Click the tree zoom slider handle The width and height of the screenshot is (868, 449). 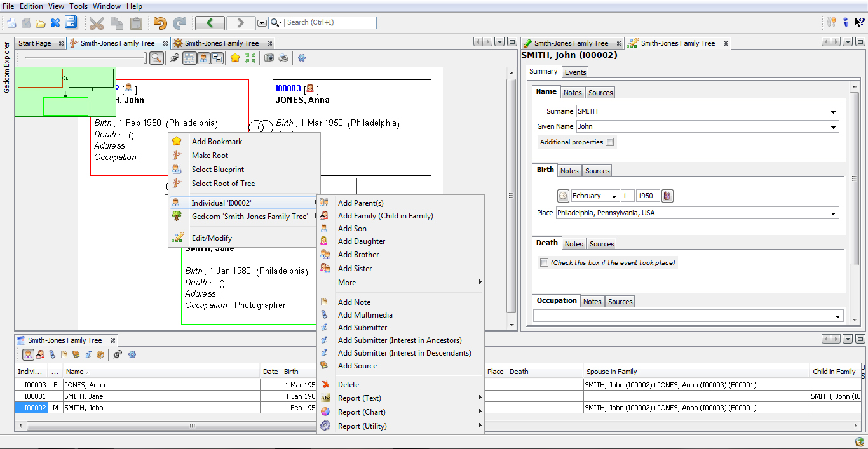146,58
